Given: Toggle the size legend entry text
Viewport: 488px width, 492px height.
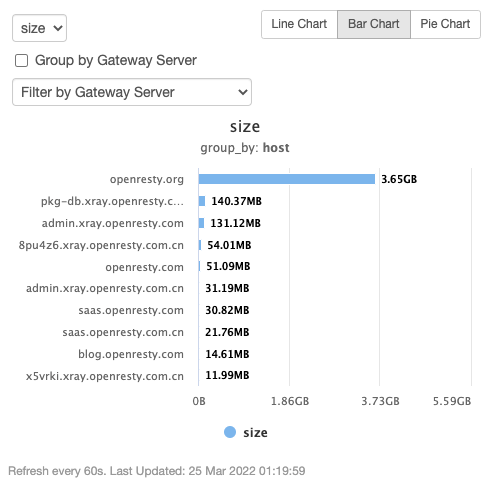Looking at the screenshot, I should [255, 433].
